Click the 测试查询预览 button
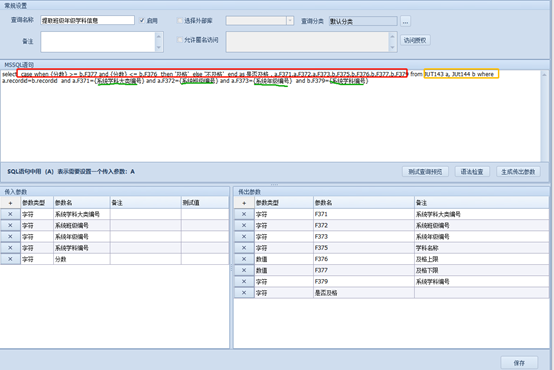This screenshot has height=370, width=554. pyautogui.click(x=425, y=172)
